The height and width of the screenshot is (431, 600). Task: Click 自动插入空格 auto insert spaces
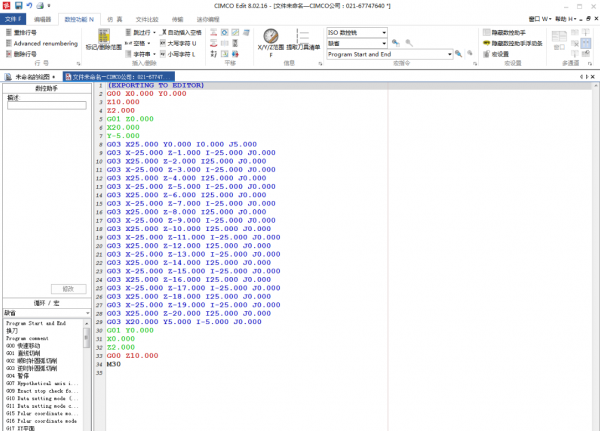181,33
